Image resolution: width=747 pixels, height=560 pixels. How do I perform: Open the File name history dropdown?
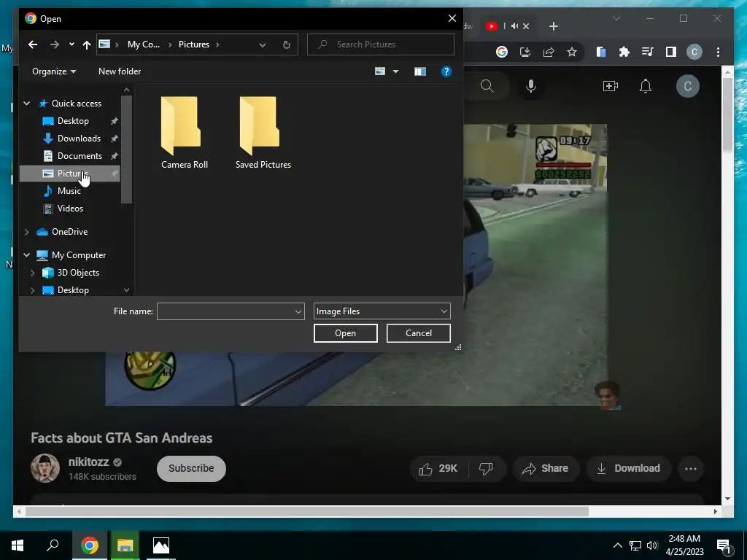click(x=298, y=312)
